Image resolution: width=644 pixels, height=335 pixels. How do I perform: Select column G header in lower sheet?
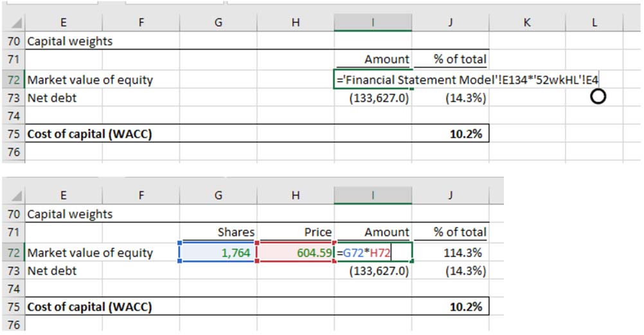(218, 195)
